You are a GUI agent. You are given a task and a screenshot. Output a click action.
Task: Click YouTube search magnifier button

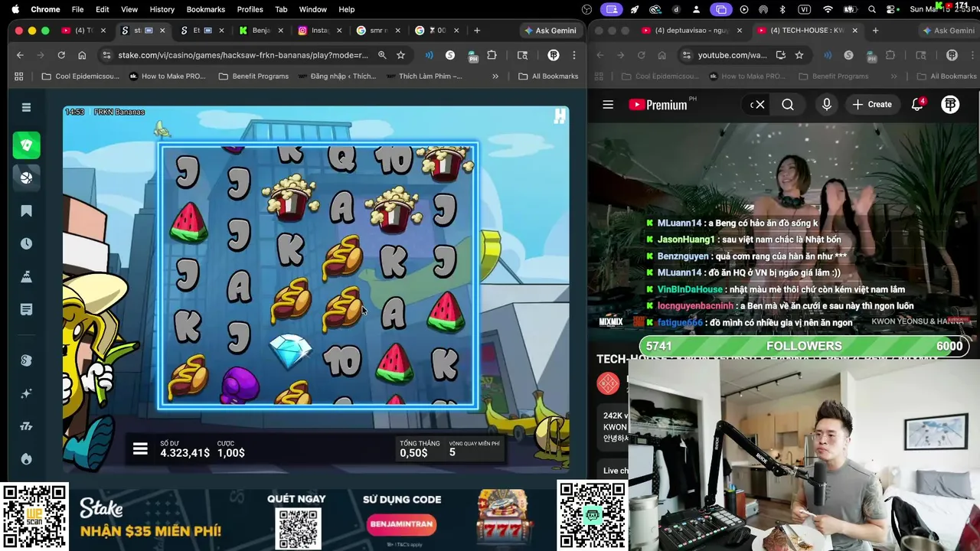[x=788, y=105]
